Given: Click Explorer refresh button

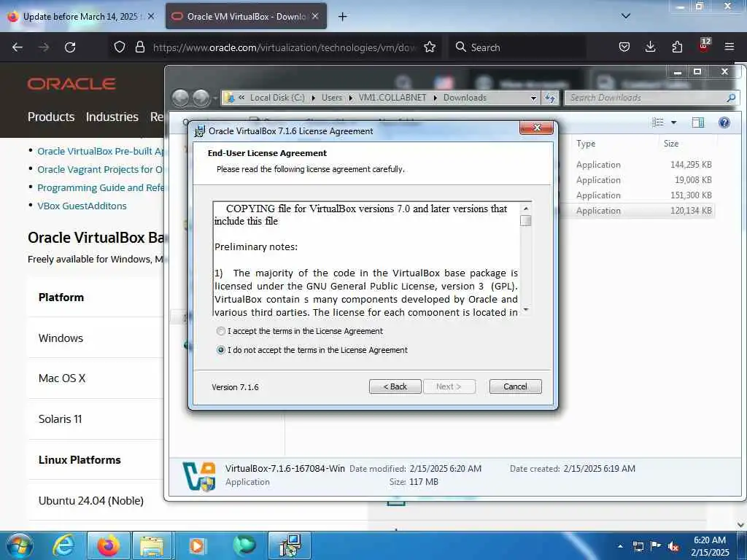Looking at the screenshot, I should tap(550, 98).
